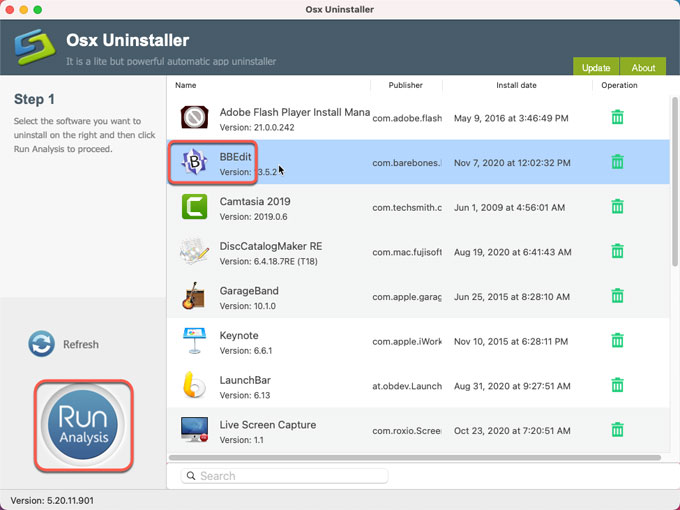This screenshot has height=510, width=680.
Task: Click install date 'Aug 31, 2020 at 9:27:51 AM'
Action: tap(512, 386)
